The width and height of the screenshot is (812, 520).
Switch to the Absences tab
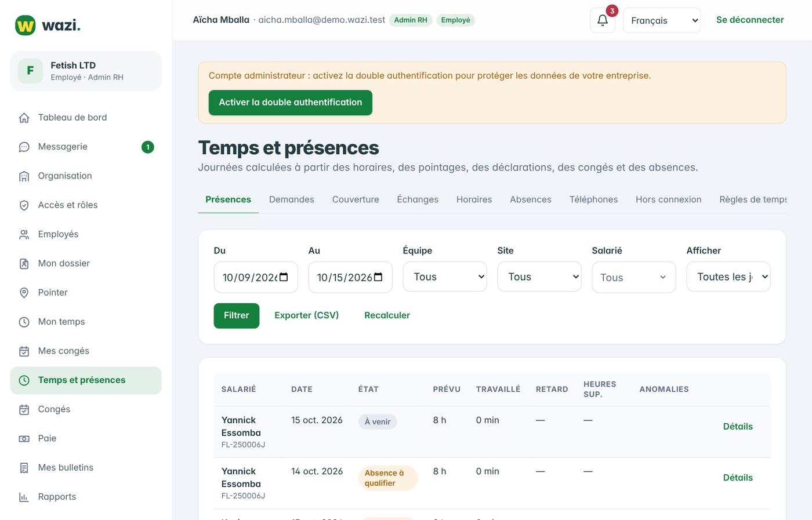click(x=531, y=199)
